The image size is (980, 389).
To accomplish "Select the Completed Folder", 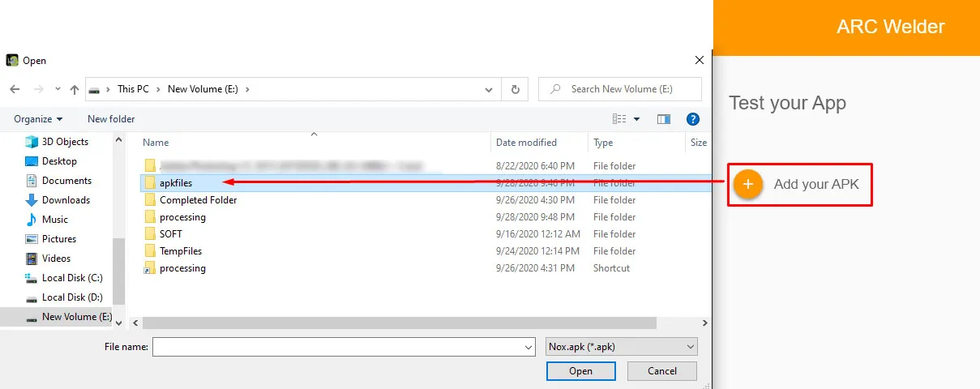I will tap(198, 200).
